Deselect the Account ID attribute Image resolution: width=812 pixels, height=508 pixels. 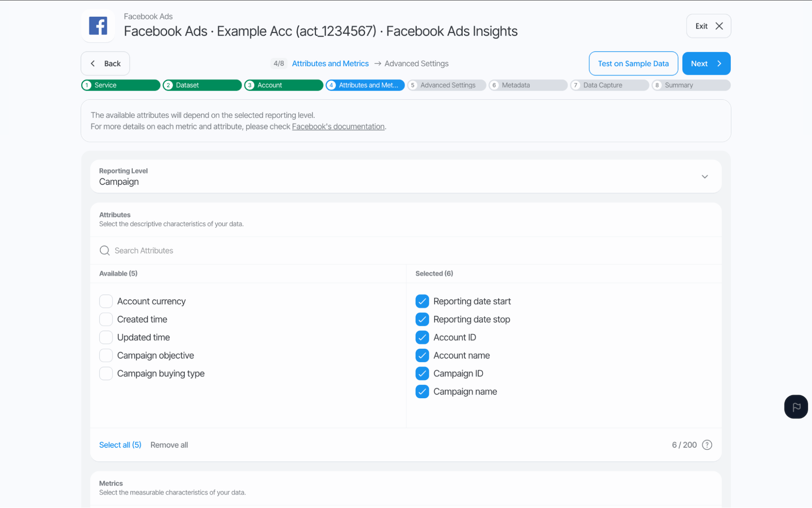pyautogui.click(x=422, y=337)
